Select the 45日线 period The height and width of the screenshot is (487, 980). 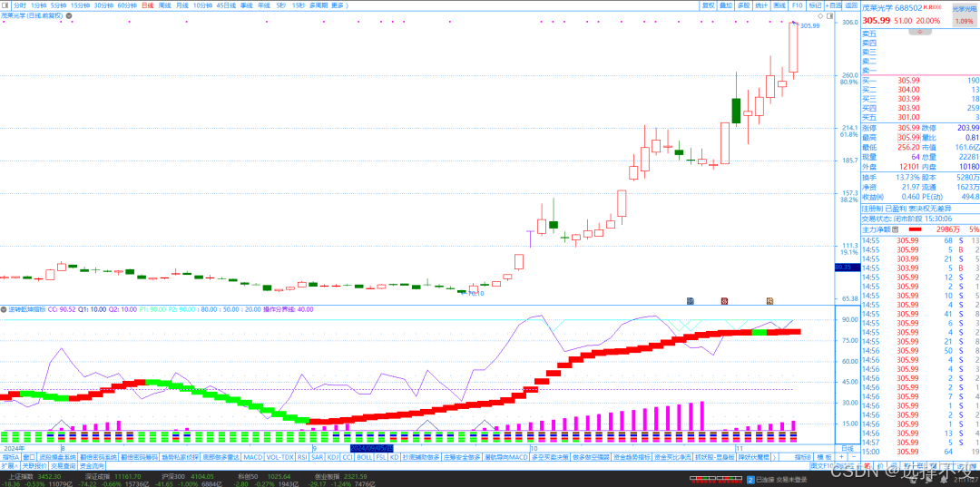point(226,5)
